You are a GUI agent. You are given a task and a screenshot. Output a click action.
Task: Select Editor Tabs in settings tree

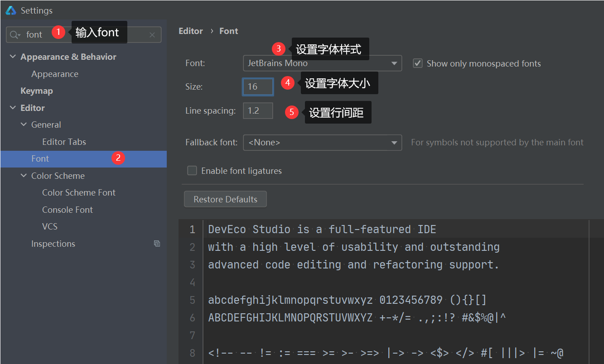pyautogui.click(x=64, y=142)
